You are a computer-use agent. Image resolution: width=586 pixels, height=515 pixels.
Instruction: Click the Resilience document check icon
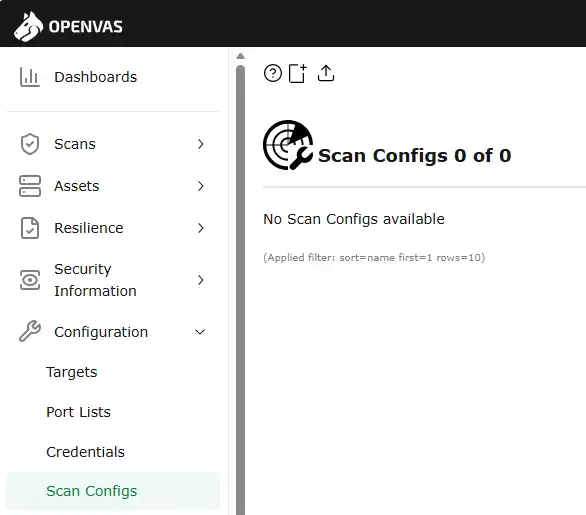pyautogui.click(x=30, y=228)
